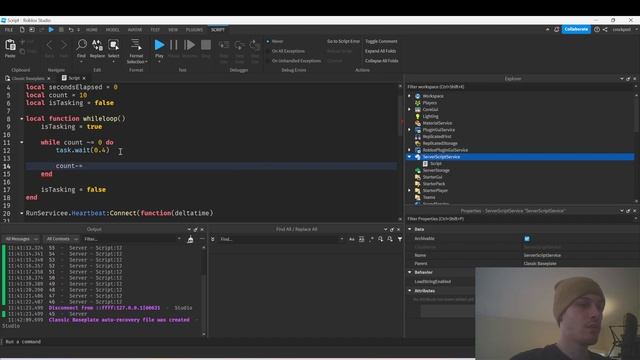640x360 pixels.
Task: Click the Collaborate button
Action: coord(576,29)
